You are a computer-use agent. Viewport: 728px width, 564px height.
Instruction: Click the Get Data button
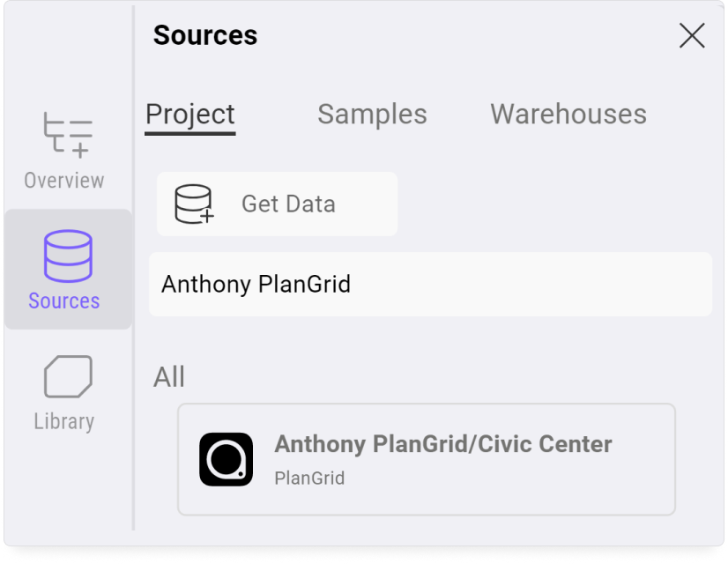[276, 204]
